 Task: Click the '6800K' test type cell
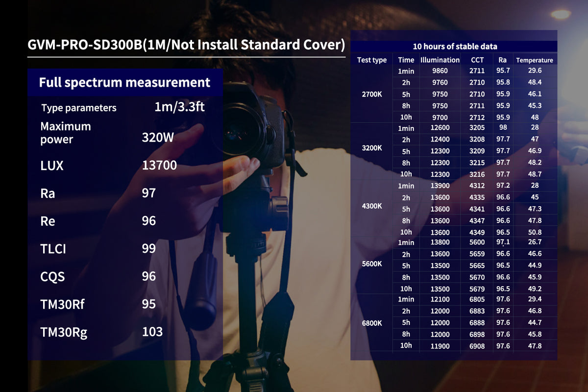[372, 323]
